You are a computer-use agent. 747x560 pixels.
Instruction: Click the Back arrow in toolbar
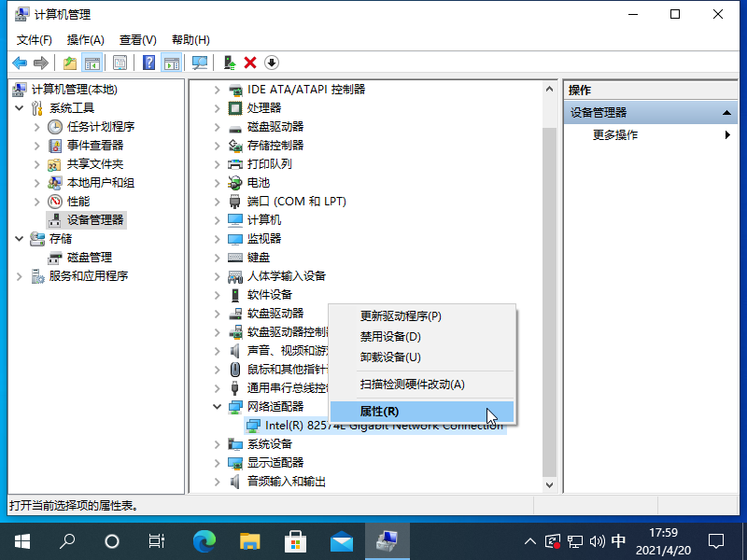(x=19, y=63)
